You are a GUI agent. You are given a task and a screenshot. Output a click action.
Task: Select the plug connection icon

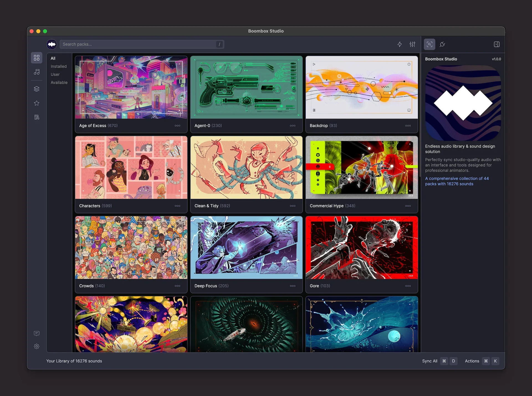(x=442, y=44)
